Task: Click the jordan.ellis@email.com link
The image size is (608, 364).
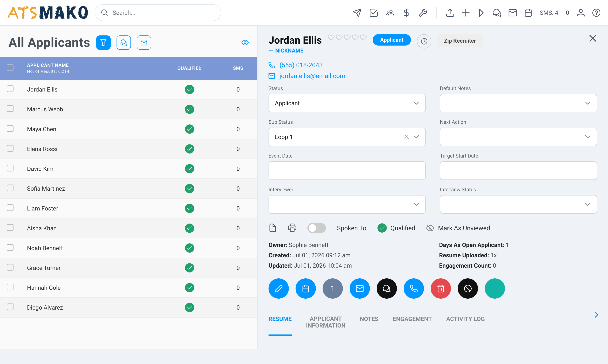Action: point(312,76)
